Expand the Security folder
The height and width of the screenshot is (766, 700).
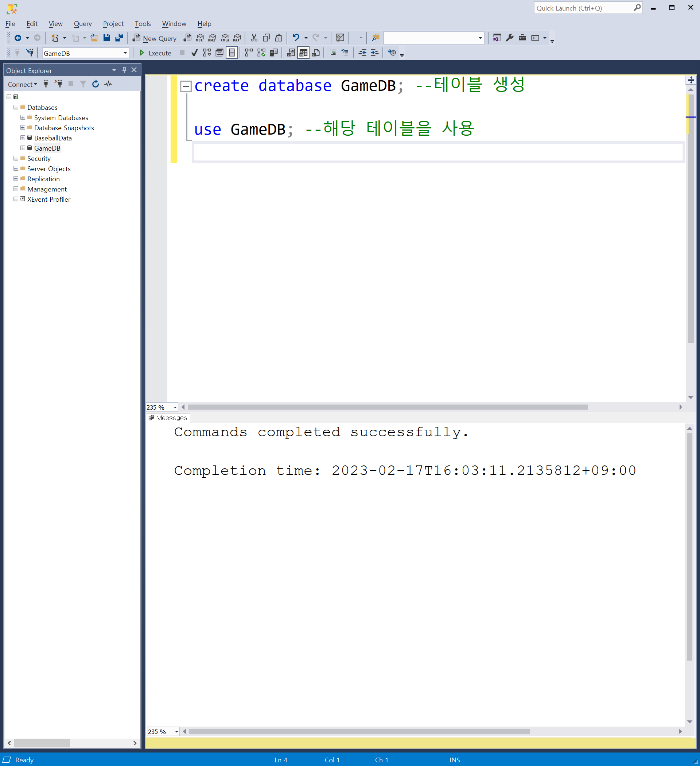click(16, 158)
